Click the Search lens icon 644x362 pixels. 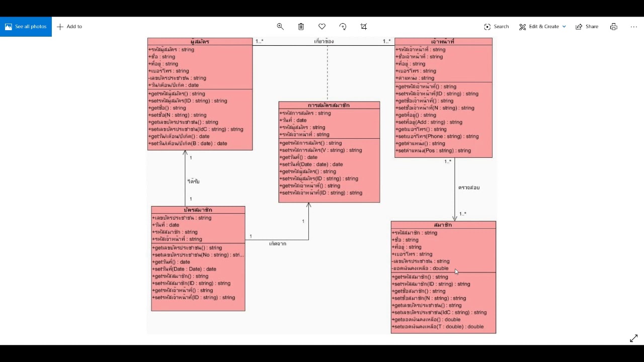pyautogui.click(x=487, y=27)
